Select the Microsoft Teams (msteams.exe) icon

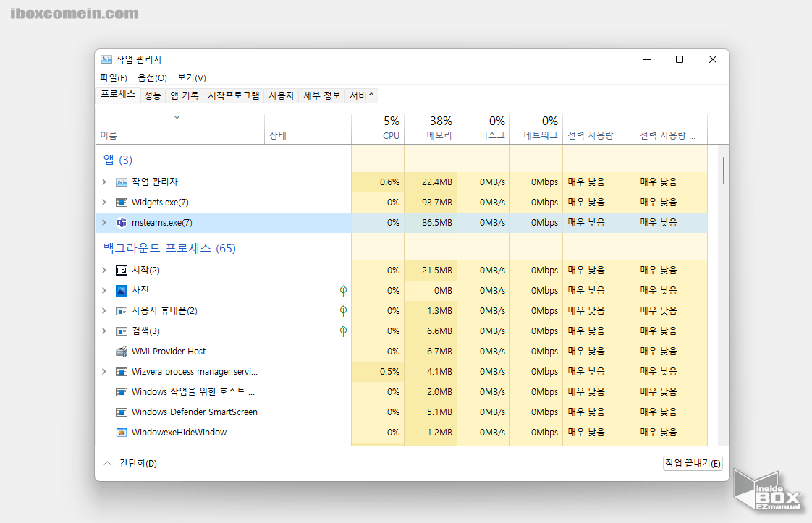(x=121, y=223)
